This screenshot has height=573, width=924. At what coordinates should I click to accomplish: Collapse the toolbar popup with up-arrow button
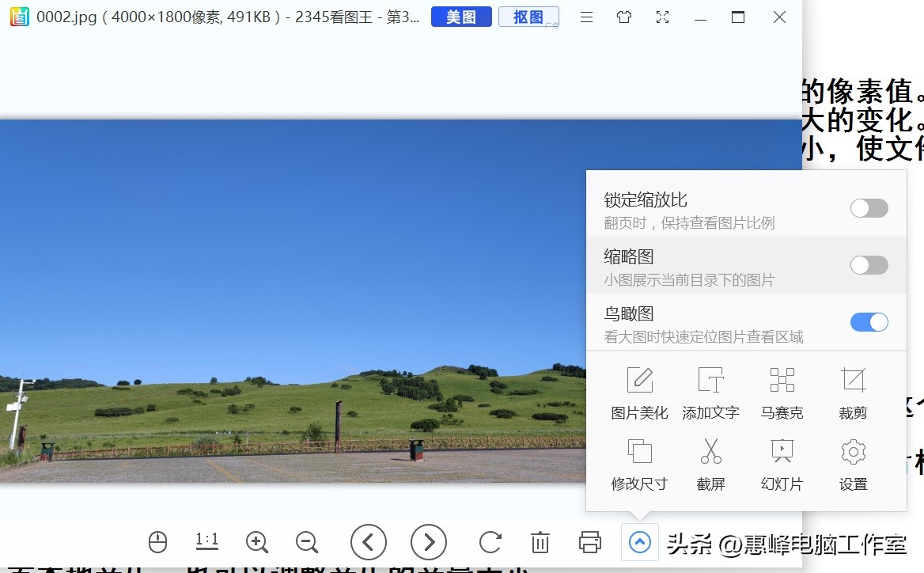[x=638, y=542]
